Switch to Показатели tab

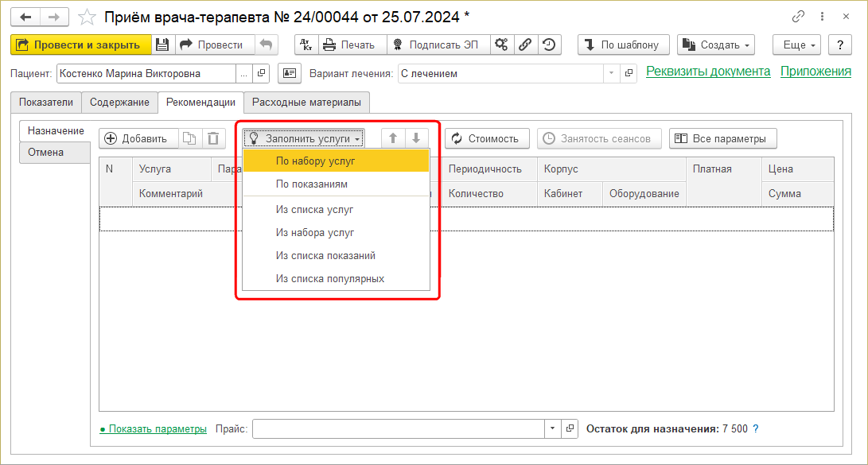(x=46, y=103)
